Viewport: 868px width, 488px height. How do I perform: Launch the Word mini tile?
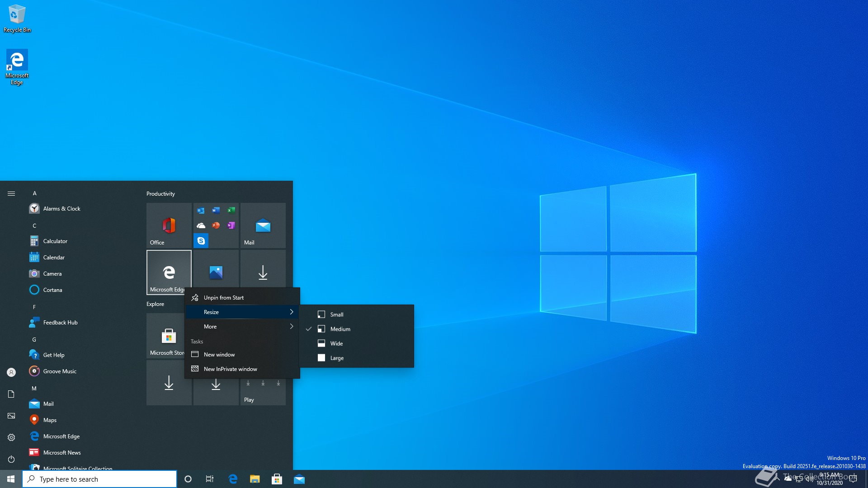tap(216, 211)
